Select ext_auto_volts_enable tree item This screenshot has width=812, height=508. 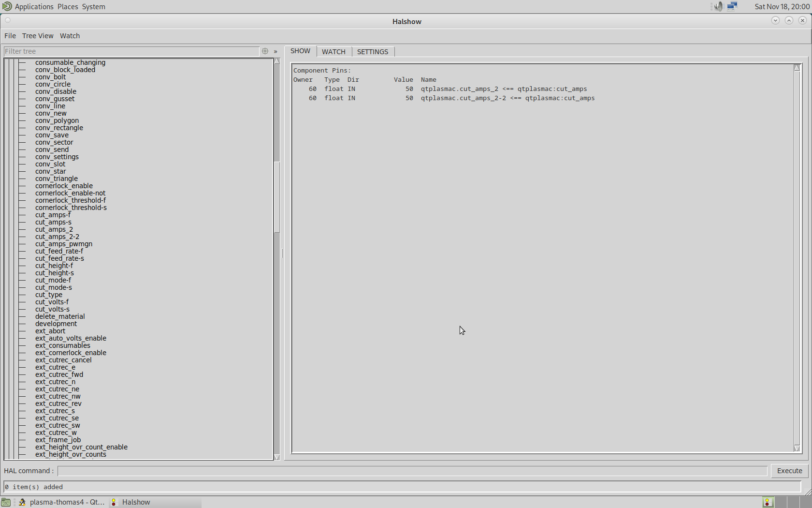click(x=71, y=338)
